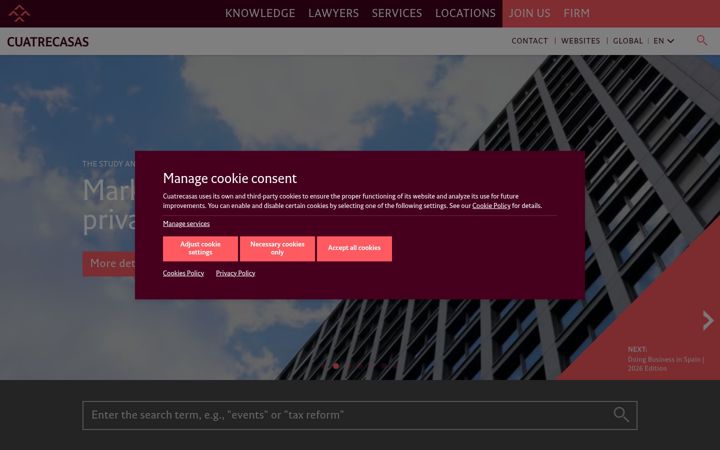Open the CONTACT link
Screen dimensions: 720x450
529,41
